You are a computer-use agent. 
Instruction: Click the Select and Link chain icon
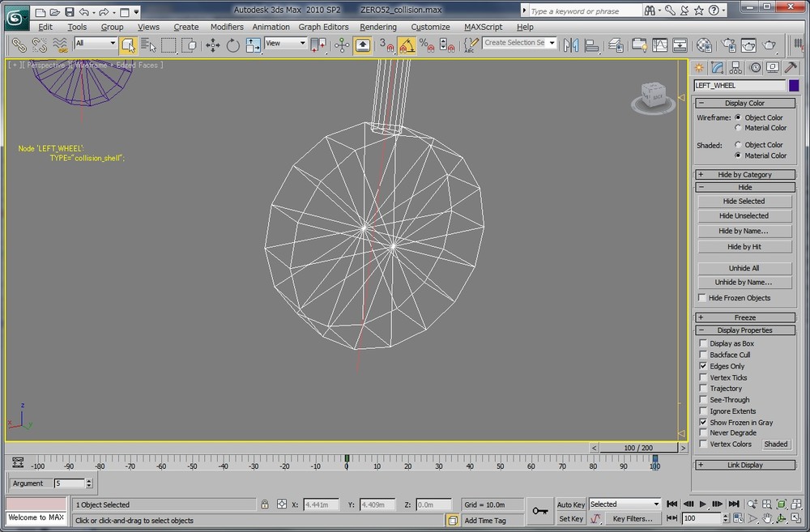click(18, 45)
